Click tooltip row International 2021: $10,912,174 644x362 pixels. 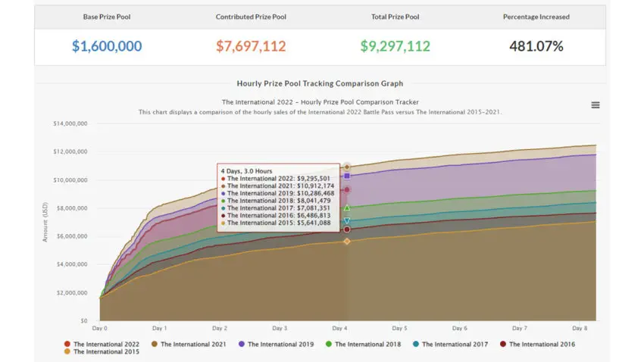pos(277,186)
